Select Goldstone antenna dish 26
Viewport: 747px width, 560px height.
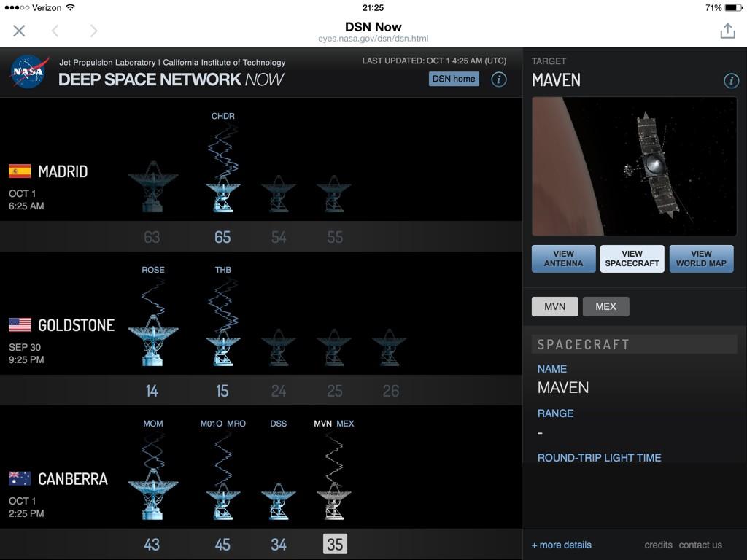click(390, 348)
